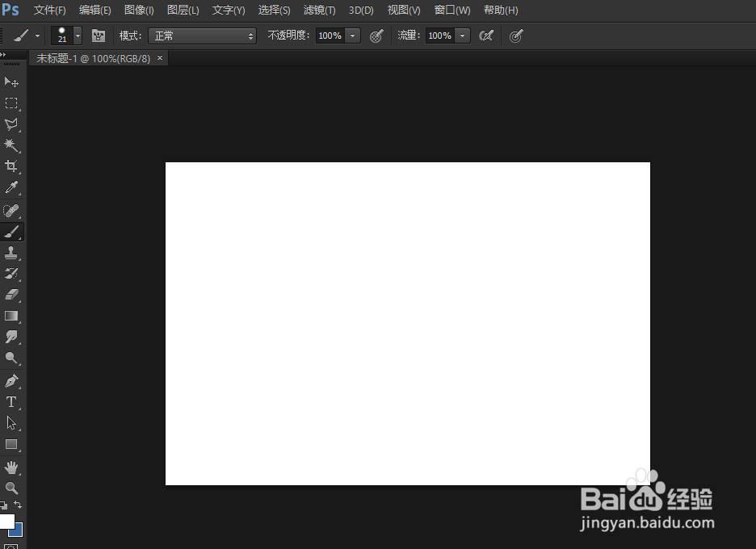
Task: Open the 流量 slider dropdown arrow
Action: [x=462, y=36]
